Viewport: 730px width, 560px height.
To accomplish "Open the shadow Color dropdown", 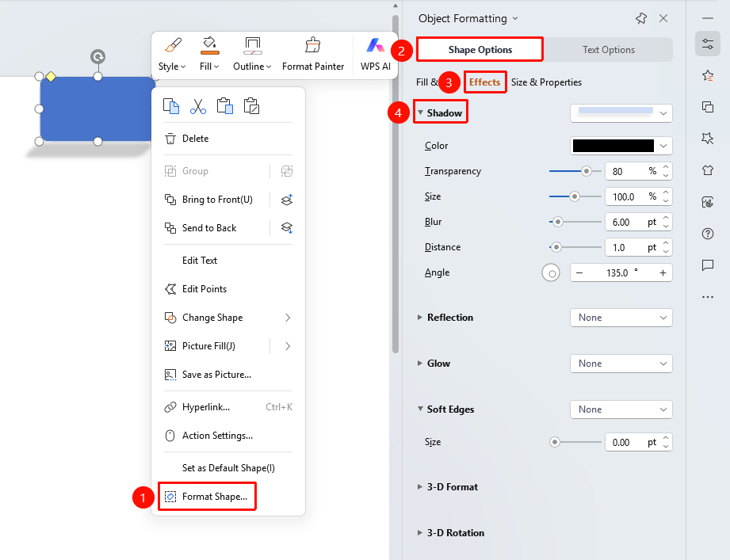I will [x=621, y=146].
